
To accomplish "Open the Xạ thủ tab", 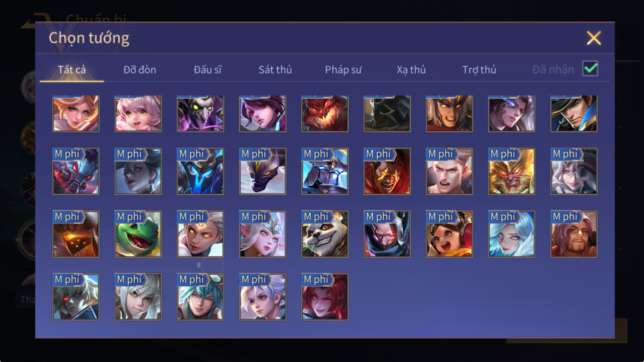I will click(411, 70).
